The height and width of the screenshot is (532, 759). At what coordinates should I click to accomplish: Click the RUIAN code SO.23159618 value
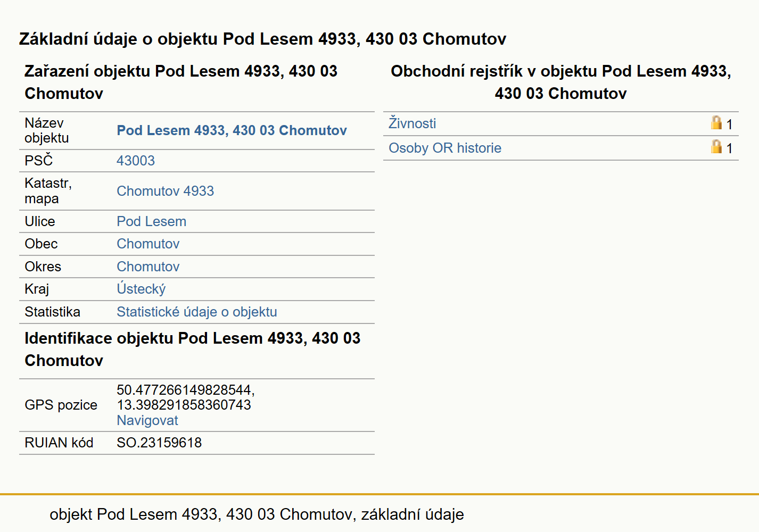coord(159,443)
